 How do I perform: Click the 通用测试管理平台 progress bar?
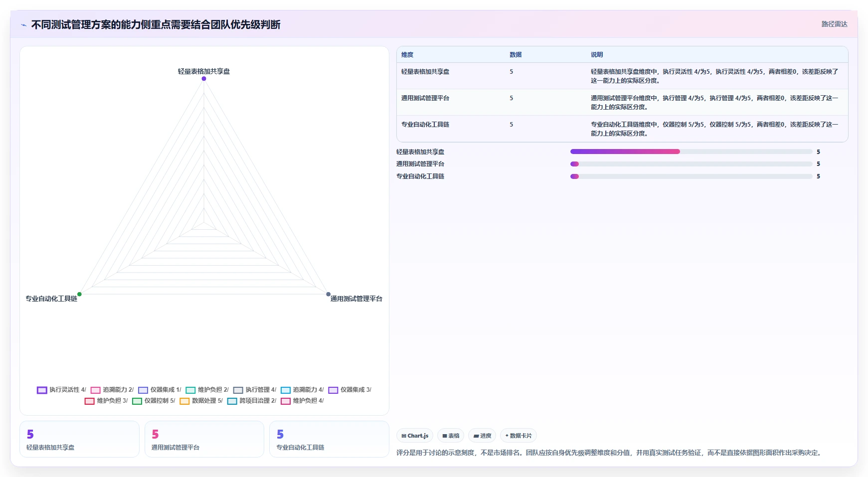[692, 164]
